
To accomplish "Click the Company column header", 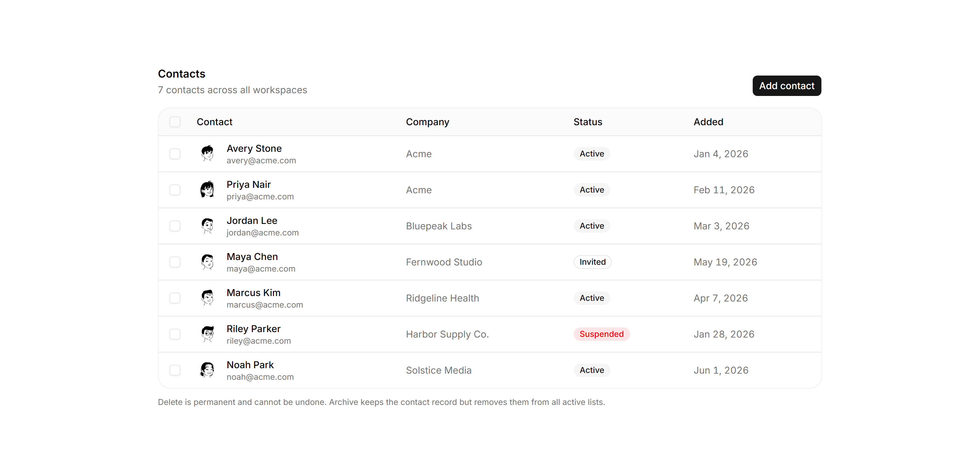I will tap(428, 122).
